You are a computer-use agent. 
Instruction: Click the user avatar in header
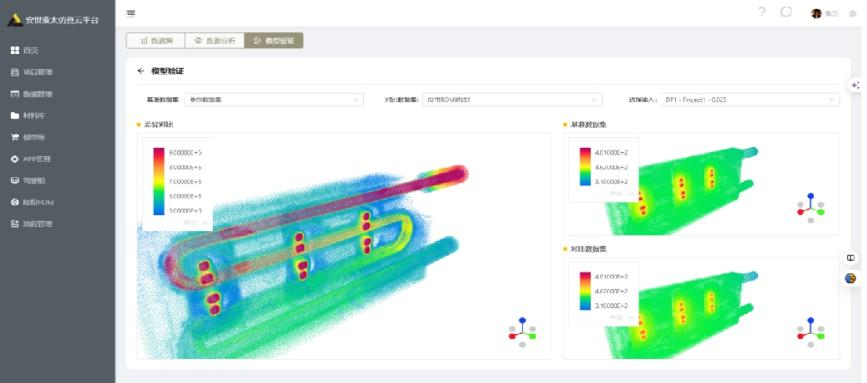816,13
